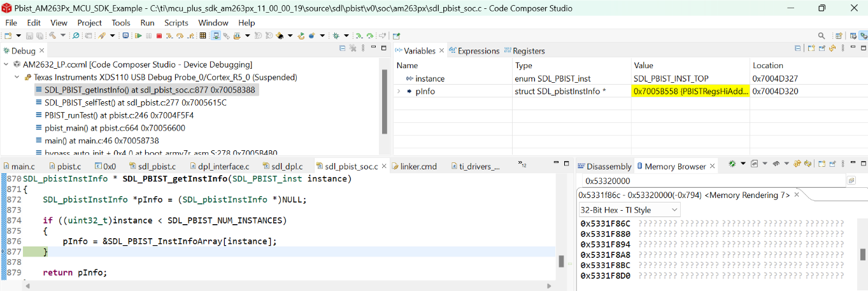
Task: Open the Run menu
Action: (147, 22)
